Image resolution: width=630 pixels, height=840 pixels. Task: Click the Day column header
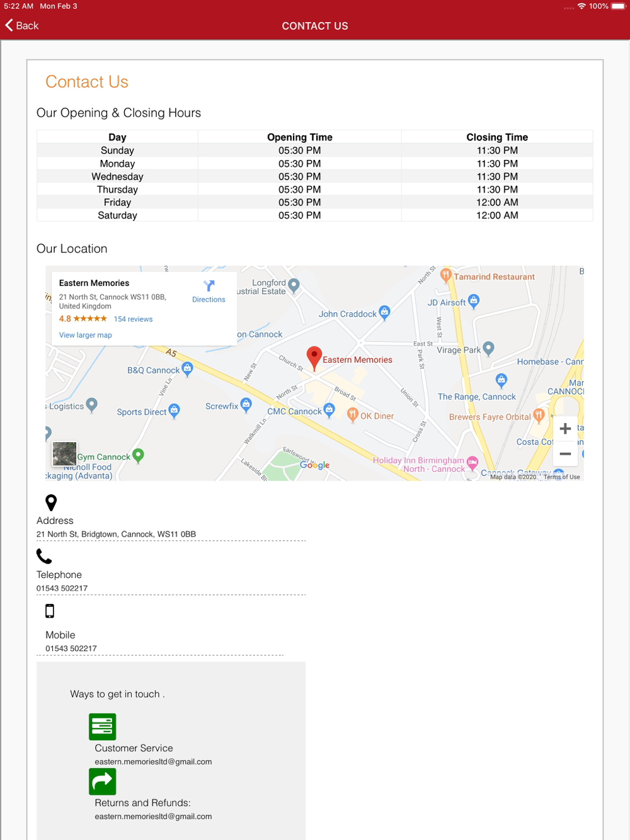tap(117, 137)
